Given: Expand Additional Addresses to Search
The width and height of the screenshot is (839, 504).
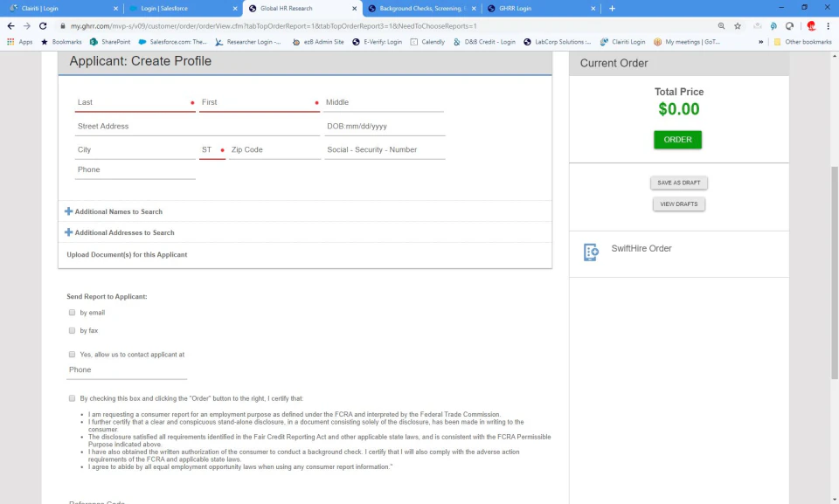Looking at the screenshot, I should pyautogui.click(x=120, y=232).
